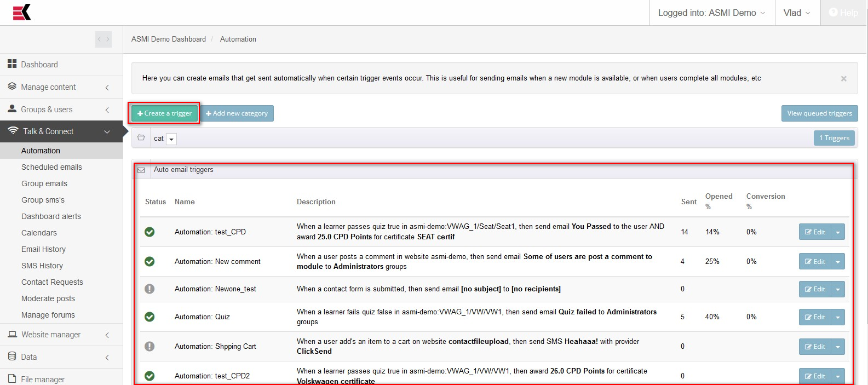Open Scheduled emails in the sidebar
The image size is (868, 385).
tap(51, 167)
